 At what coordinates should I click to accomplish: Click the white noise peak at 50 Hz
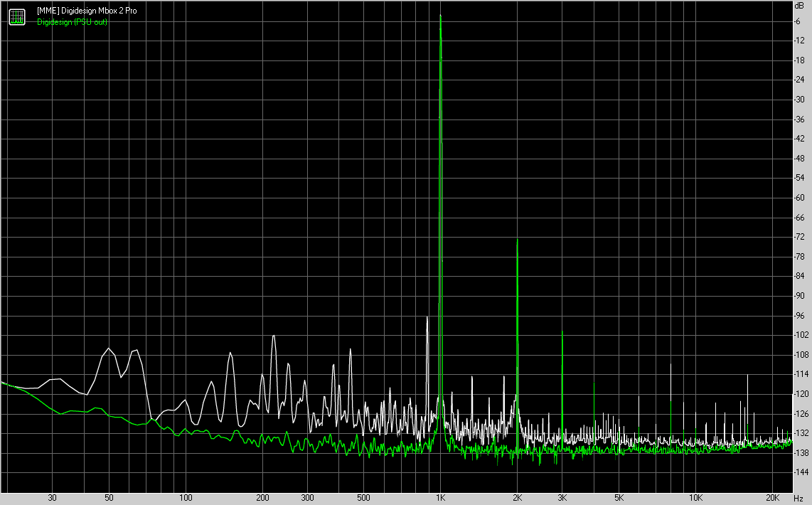point(109,349)
